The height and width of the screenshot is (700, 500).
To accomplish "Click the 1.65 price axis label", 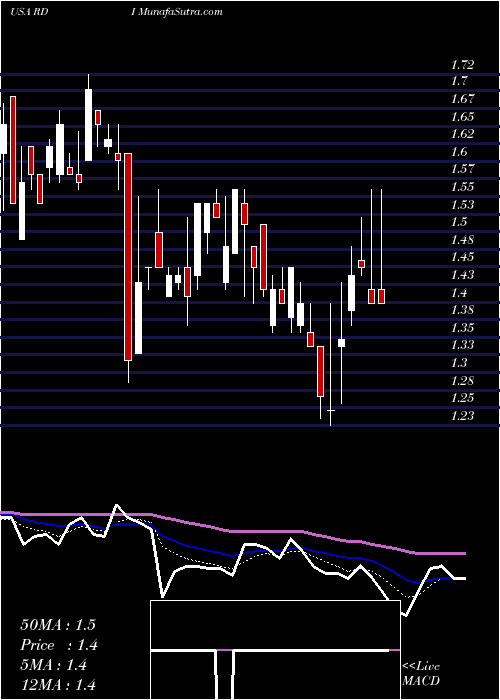I will [462, 117].
